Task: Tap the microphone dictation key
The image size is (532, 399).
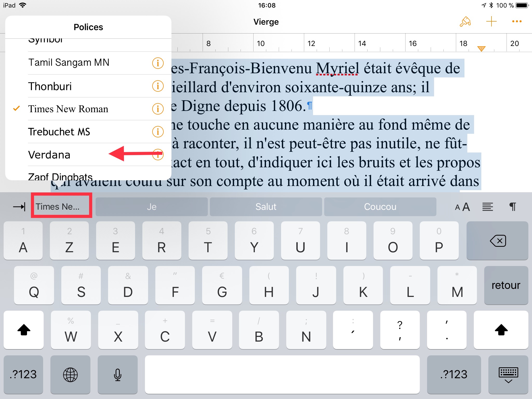Action: 117,375
